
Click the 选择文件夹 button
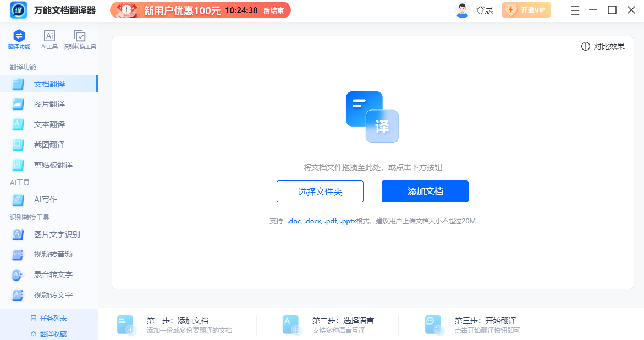coord(320,191)
